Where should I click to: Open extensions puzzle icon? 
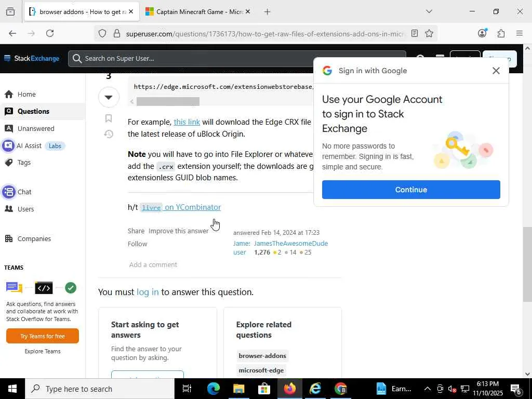pyautogui.click(x=501, y=33)
